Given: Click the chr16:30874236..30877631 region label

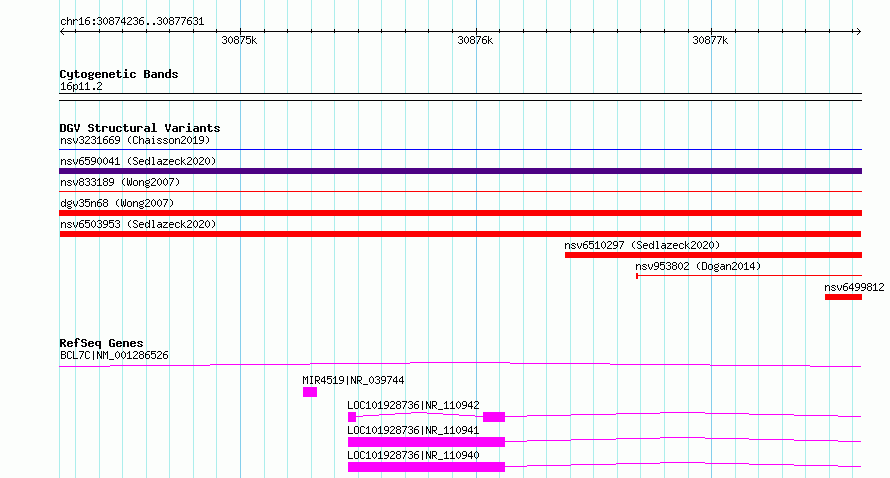Looking at the screenshot, I should tap(132, 21).
